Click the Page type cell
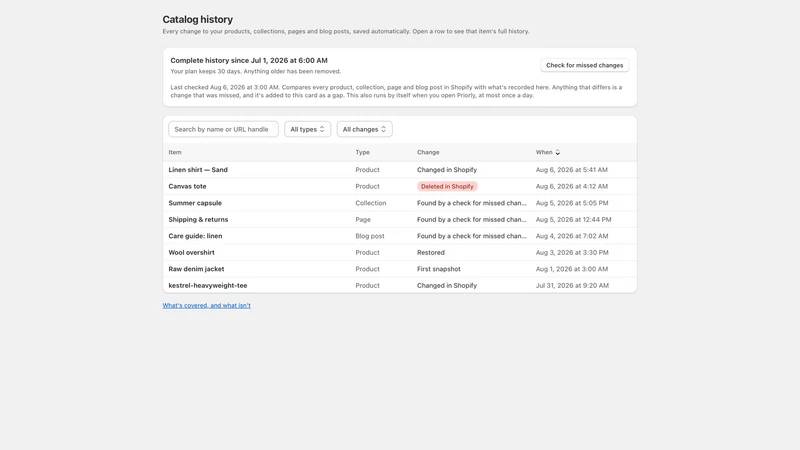The height and width of the screenshot is (450, 800). click(363, 219)
